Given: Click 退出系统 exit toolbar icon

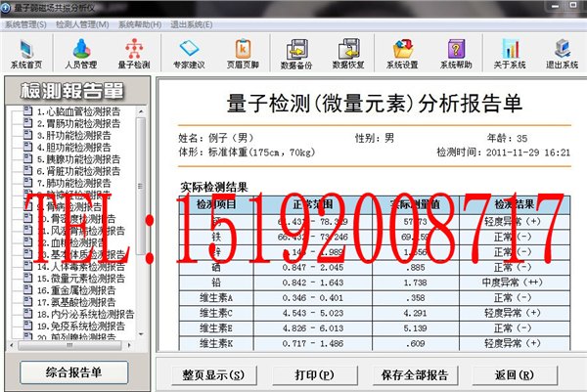Looking at the screenshot, I should click(563, 54).
